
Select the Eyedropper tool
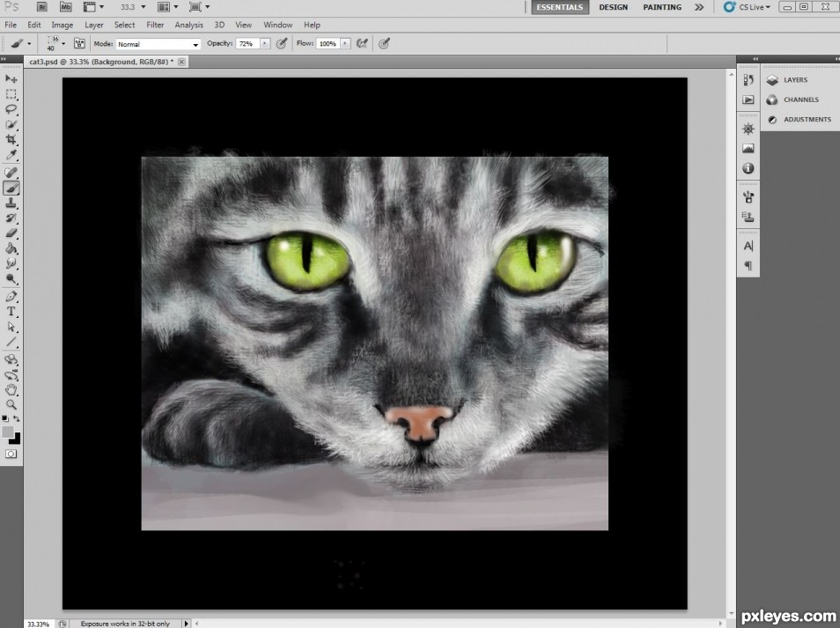[11, 155]
